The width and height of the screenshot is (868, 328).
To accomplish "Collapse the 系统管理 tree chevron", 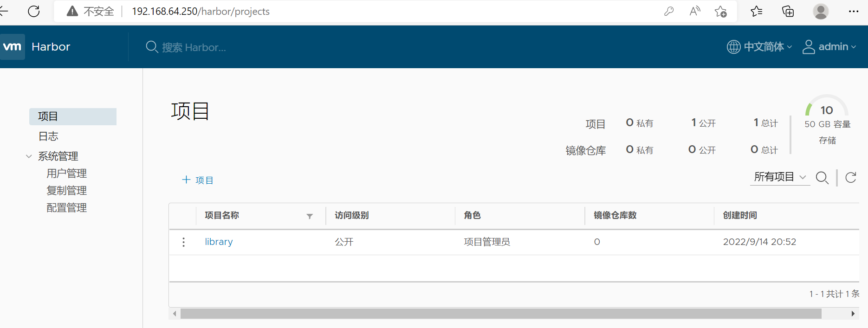I will [29, 156].
